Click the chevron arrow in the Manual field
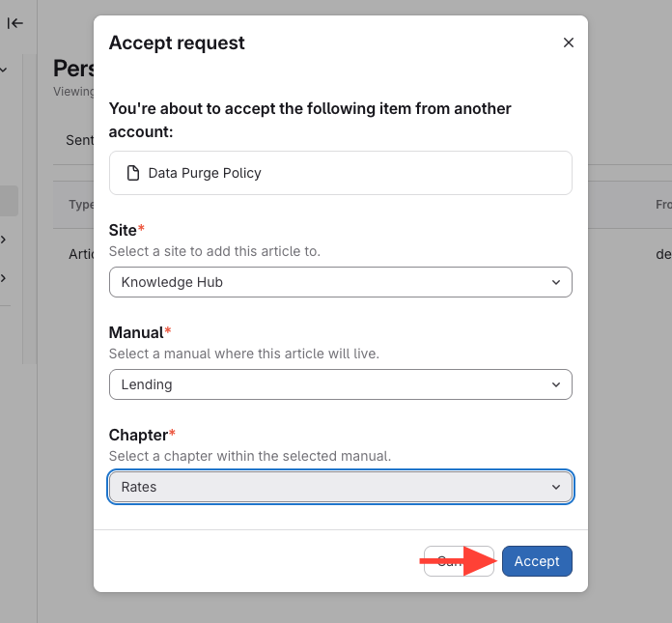Viewport: 672px width, 623px height. [556, 384]
